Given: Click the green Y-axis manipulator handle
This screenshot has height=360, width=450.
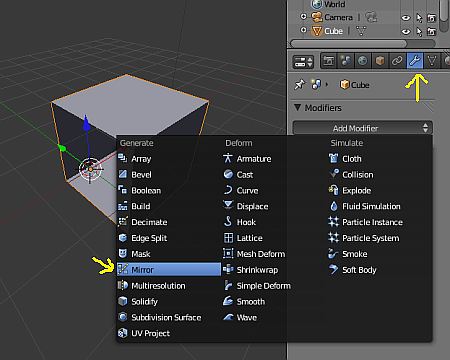Looking at the screenshot, I should 62,148.
